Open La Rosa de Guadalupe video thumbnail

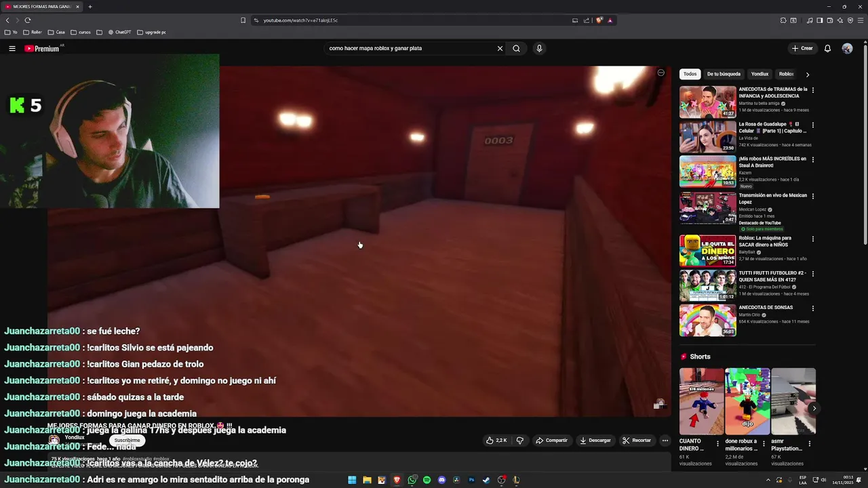707,137
